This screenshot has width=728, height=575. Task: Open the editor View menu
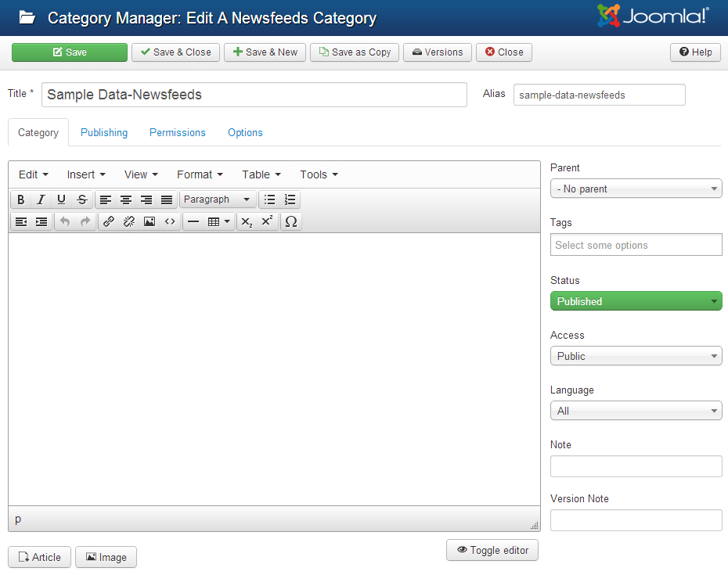tap(141, 174)
